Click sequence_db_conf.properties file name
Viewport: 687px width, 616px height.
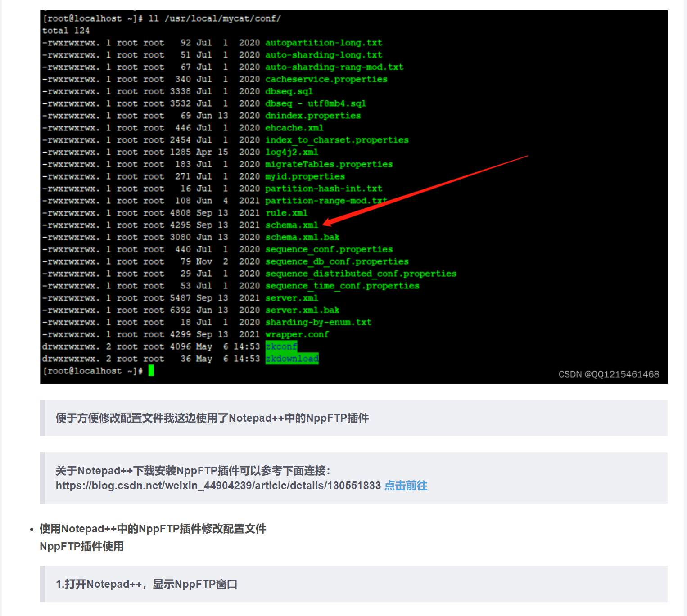(337, 261)
